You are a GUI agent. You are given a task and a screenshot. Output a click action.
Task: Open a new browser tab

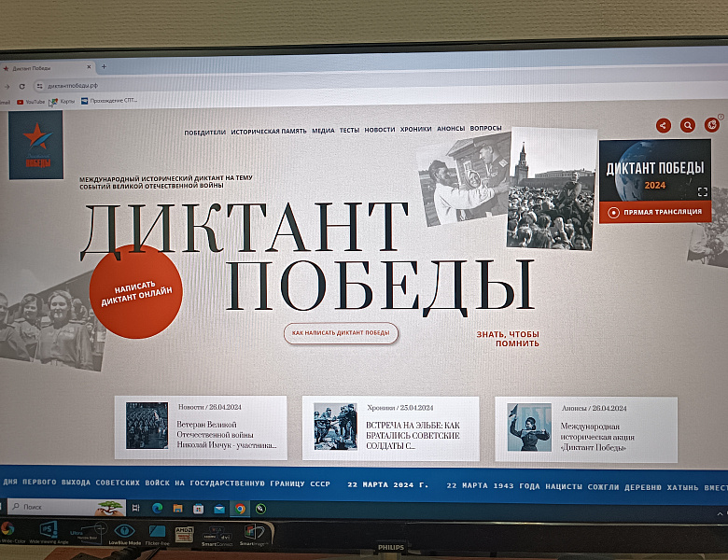(104, 67)
